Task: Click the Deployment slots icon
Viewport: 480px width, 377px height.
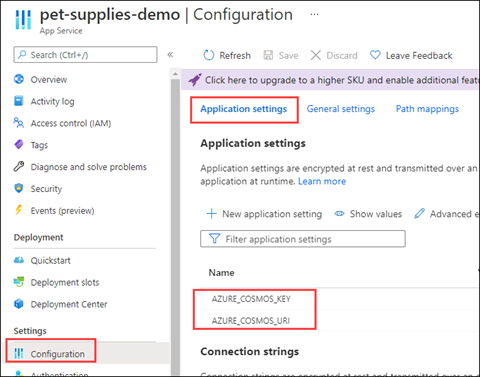Action: pos(19,282)
